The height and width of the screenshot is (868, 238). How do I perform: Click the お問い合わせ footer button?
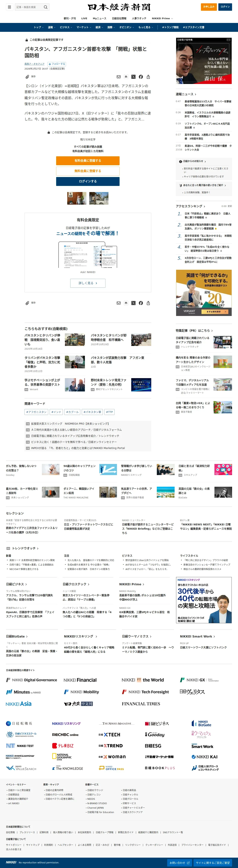coord(180,863)
